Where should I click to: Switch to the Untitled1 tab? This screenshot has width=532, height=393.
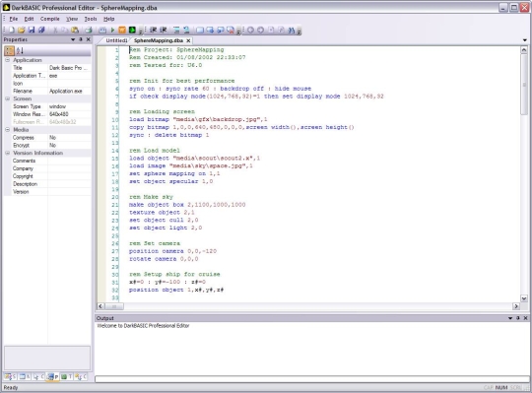pyautogui.click(x=116, y=40)
